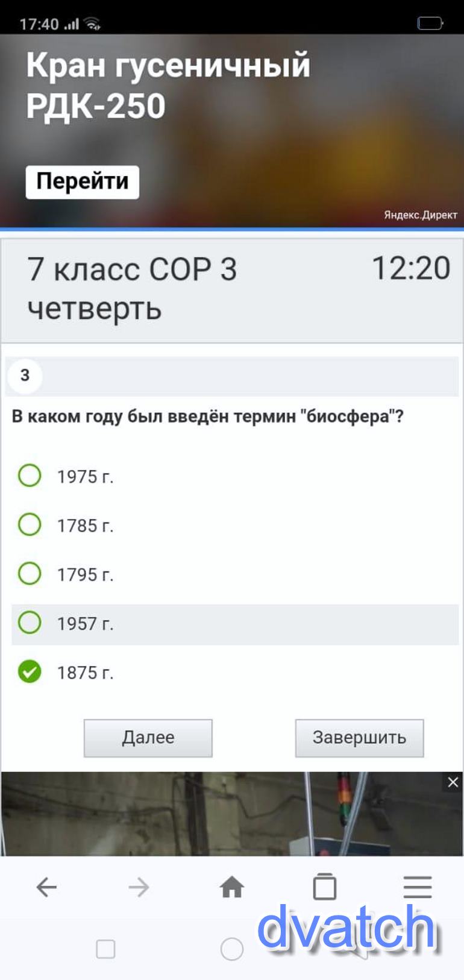Select the 1975 г. answer option
This screenshot has width=464, height=980.
pyautogui.click(x=30, y=476)
